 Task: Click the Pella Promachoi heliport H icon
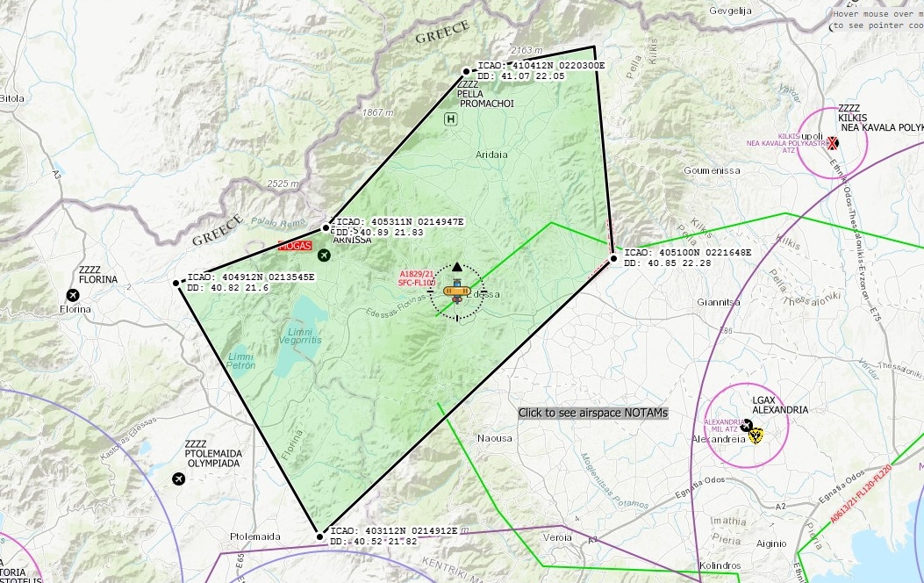(x=451, y=119)
